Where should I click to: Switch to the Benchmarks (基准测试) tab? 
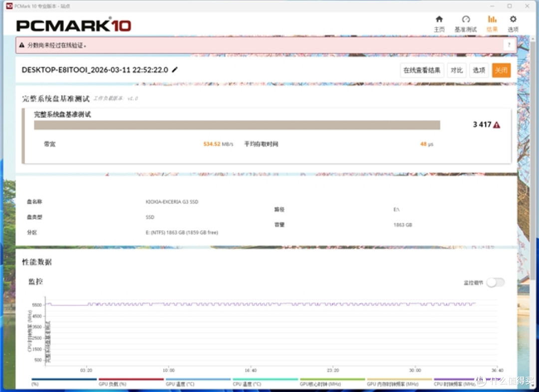click(x=466, y=24)
